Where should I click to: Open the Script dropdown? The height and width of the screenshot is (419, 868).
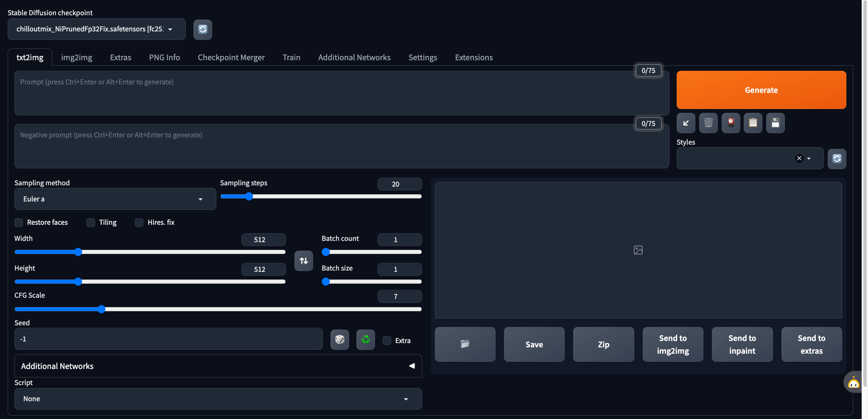click(x=218, y=399)
